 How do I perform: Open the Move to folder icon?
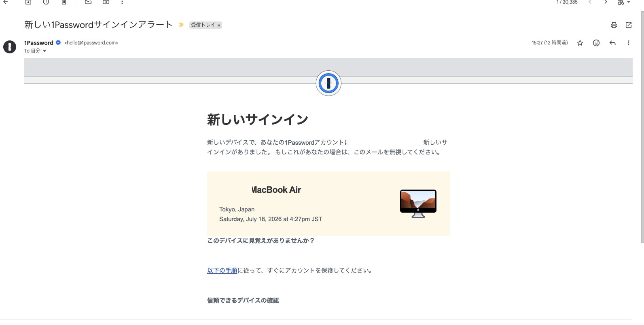106,2
